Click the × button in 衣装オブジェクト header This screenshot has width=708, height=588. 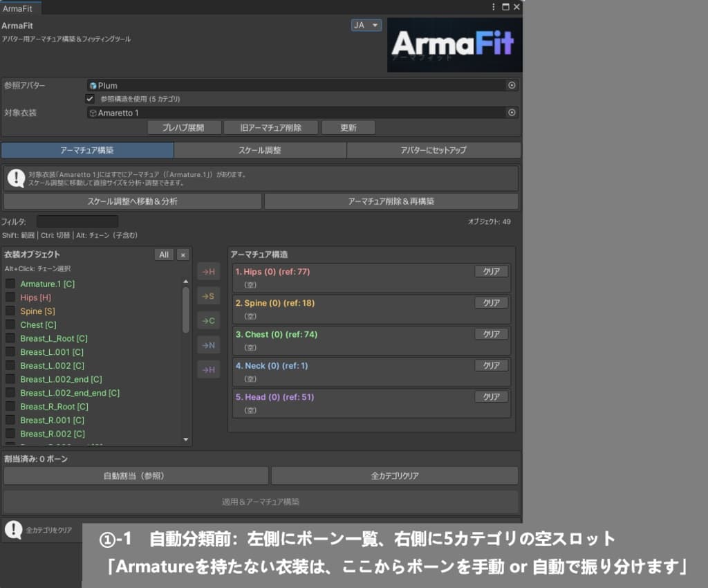tap(183, 255)
